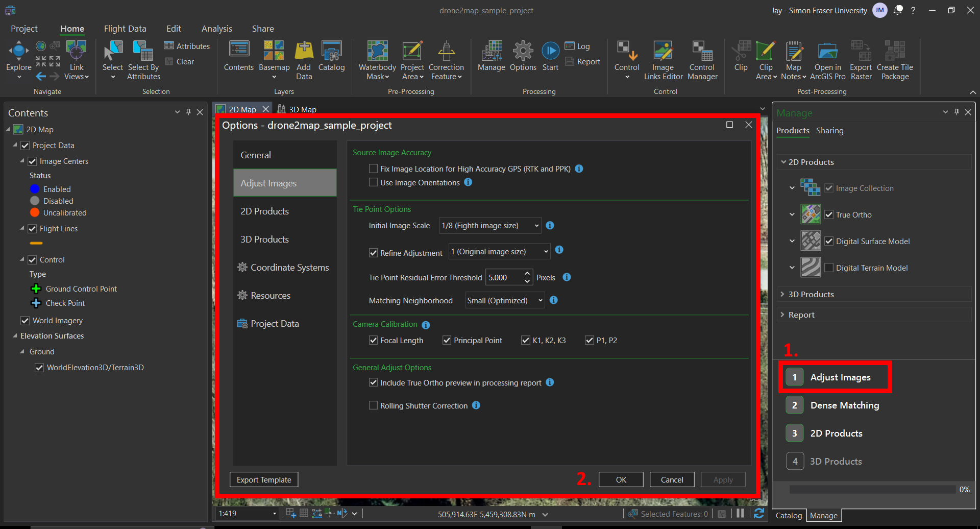Enable Digital Terrain Model product
Screen dimensions: 980x529
[829, 268]
